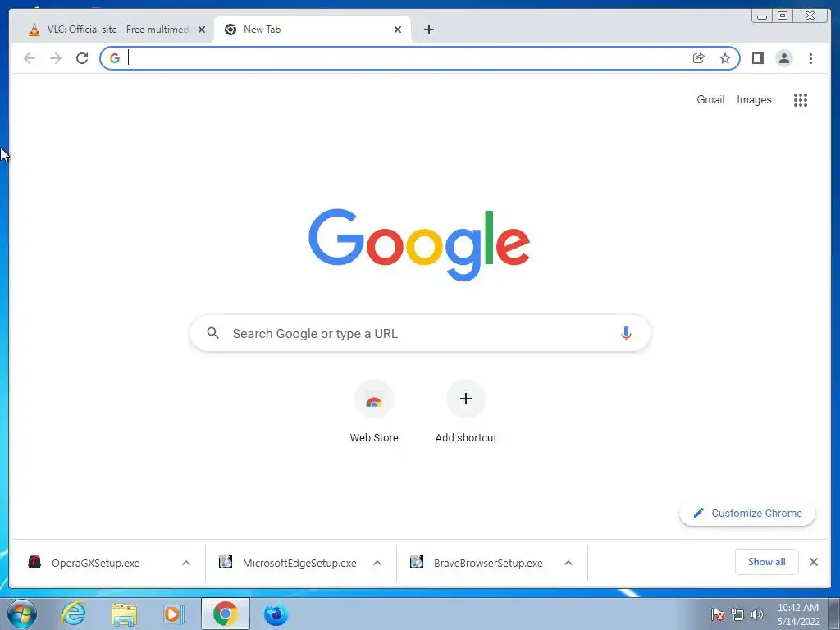This screenshot has height=630, width=840.
Task: Open Windows Media Player from taskbar
Action: (174, 614)
